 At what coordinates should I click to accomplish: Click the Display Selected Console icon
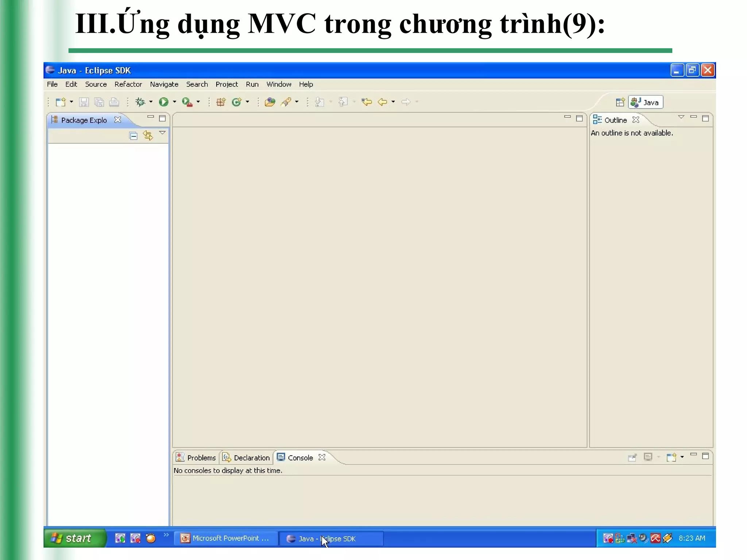point(648,457)
